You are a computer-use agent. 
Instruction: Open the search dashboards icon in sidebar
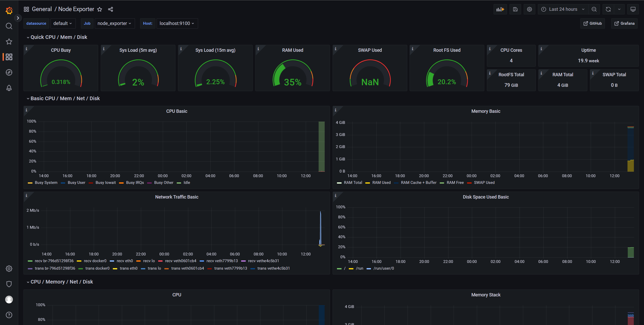[9, 26]
